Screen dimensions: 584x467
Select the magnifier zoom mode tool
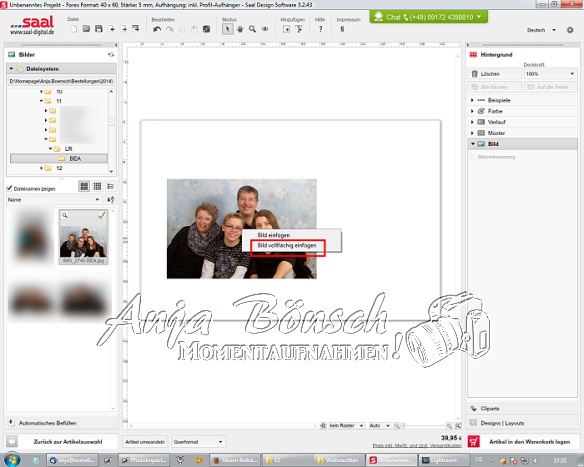tap(252, 29)
